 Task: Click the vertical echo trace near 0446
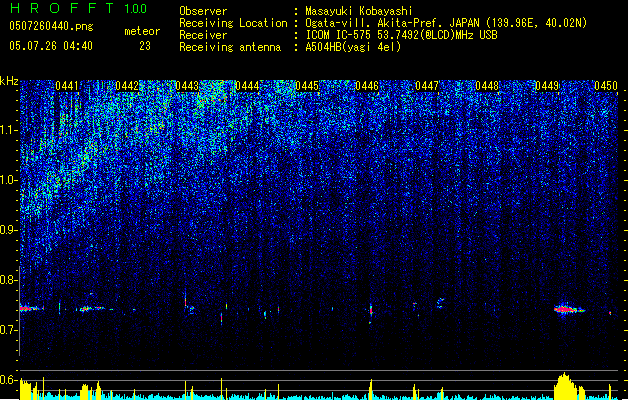(x=371, y=312)
